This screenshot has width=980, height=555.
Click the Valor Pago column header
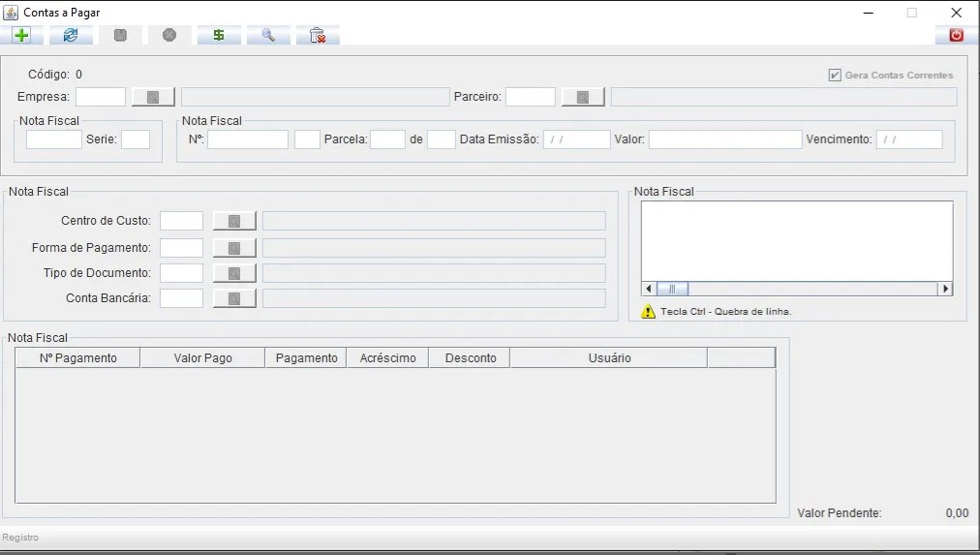(x=202, y=358)
